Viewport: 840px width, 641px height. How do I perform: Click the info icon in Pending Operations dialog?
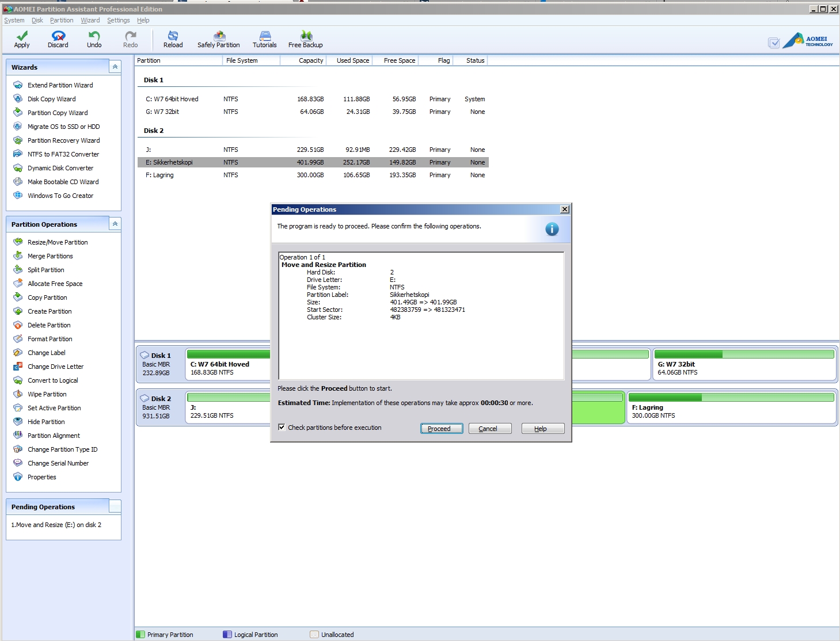point(552,230)
